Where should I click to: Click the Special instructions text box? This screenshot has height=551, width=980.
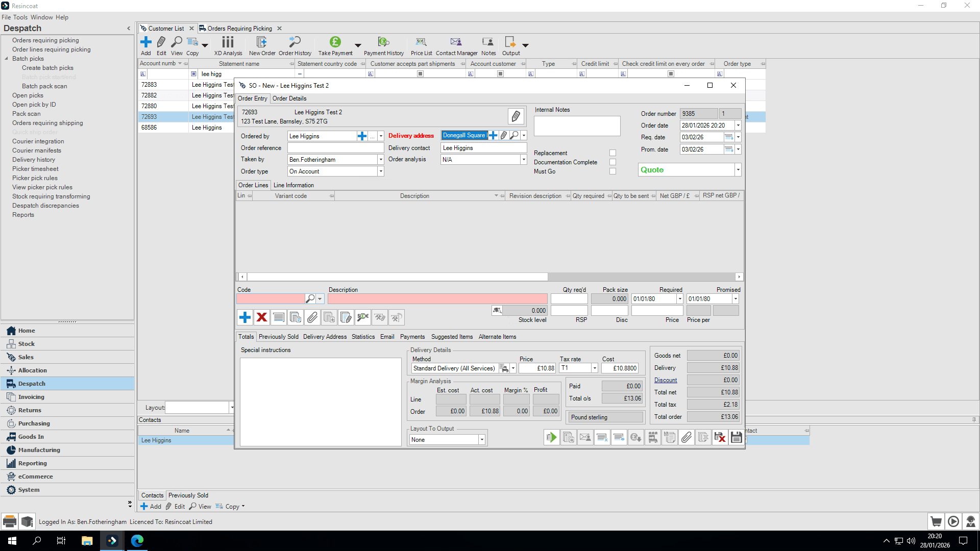coord(321,402)
